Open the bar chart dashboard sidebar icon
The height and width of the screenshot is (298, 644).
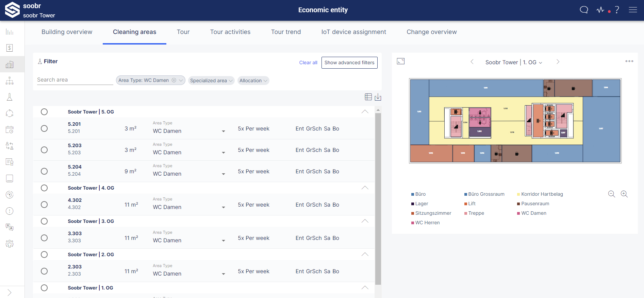[x=10, y=32]
